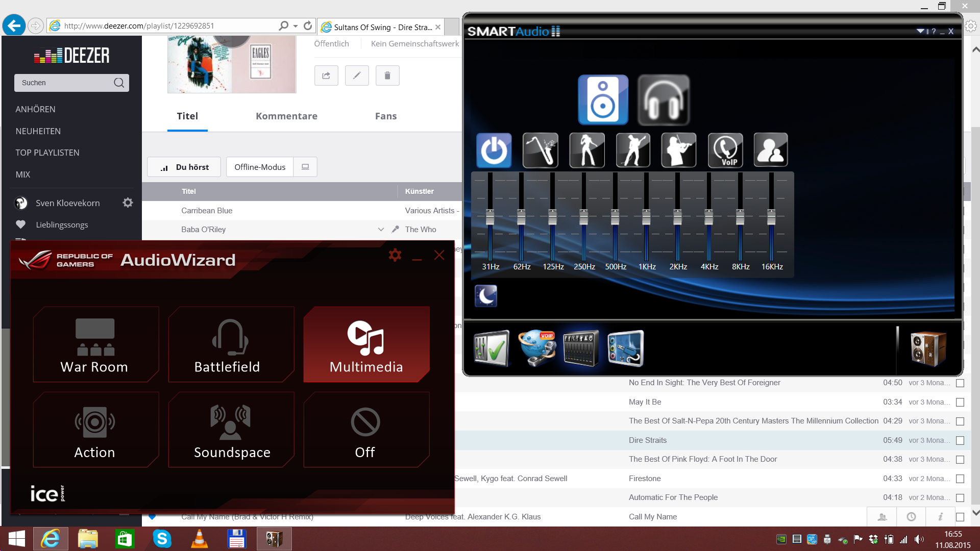
Task: Adjust the 1KHz equalizer slider
Action: tap(646, 217)
